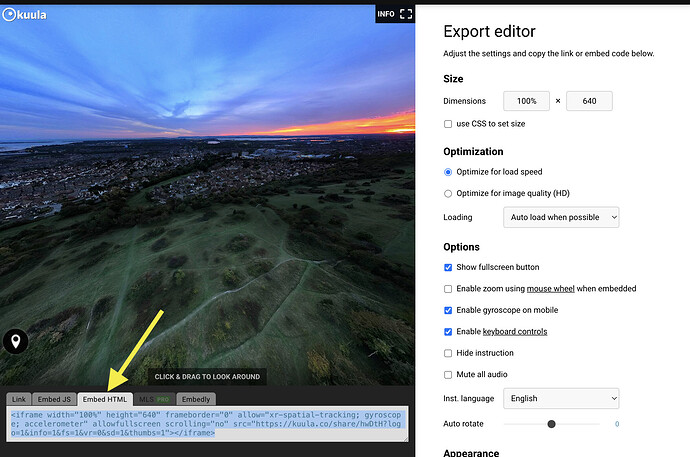The image size is (690, 457).
Task: Open the Loading dropdown menu
Action: click(x=561, y=217)
